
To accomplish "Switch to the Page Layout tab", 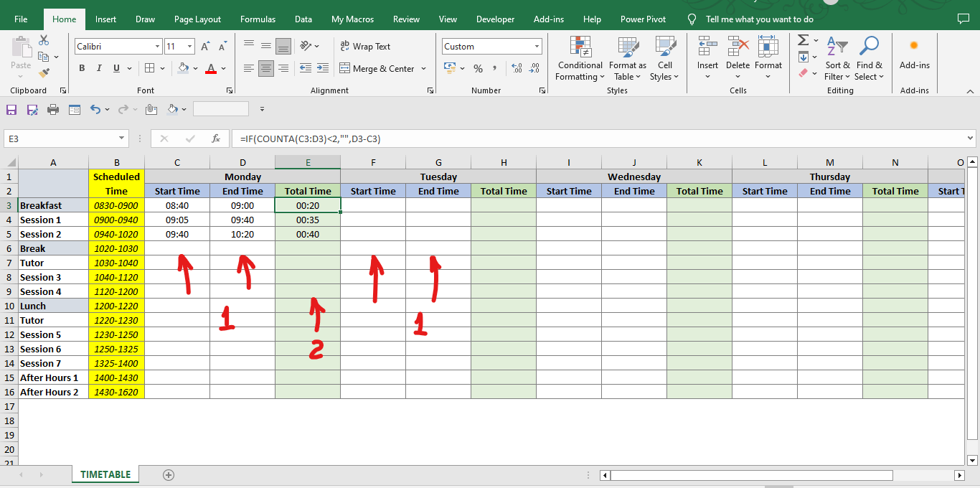I will (x=197, y=19).
